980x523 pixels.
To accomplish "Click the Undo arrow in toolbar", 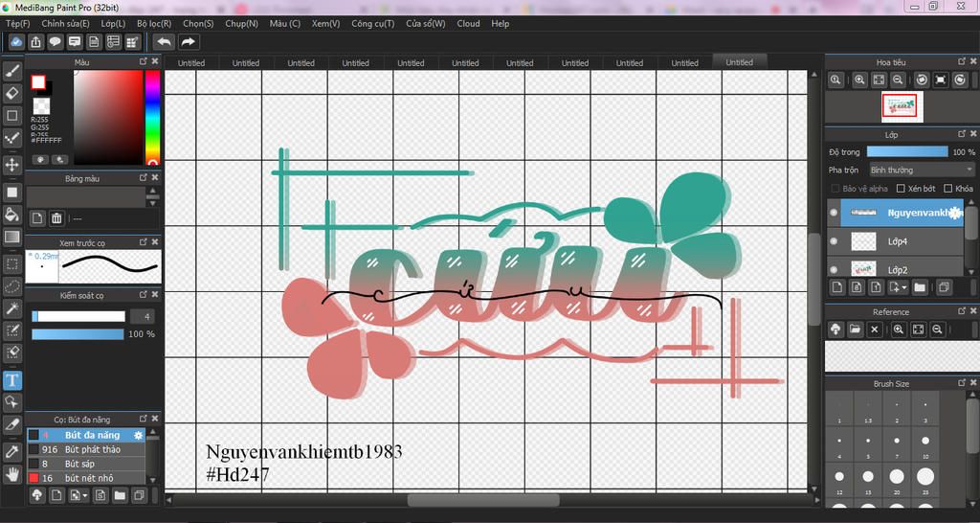I will pos(165,42).
